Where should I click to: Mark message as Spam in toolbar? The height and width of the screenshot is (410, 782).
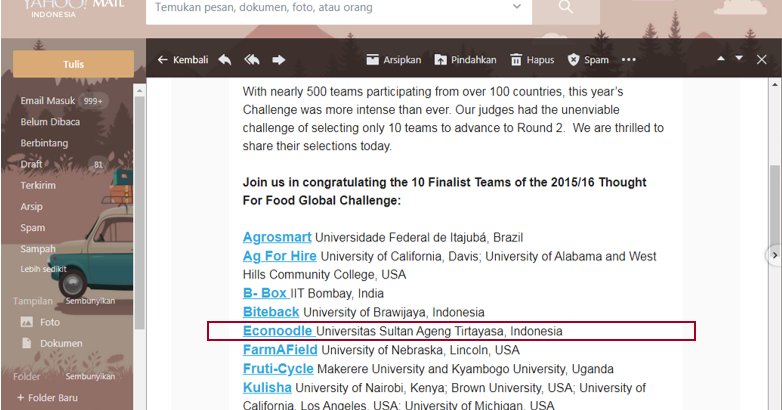(588, 60)
